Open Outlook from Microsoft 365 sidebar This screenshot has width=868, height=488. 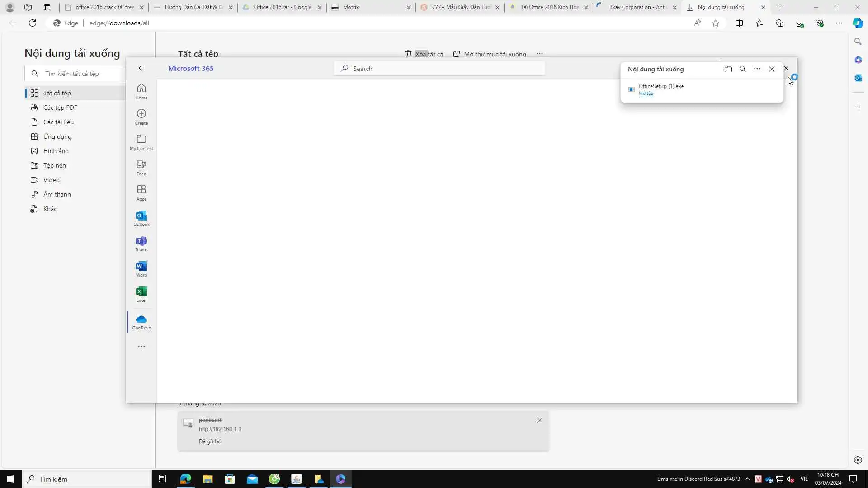coord(142,218)
